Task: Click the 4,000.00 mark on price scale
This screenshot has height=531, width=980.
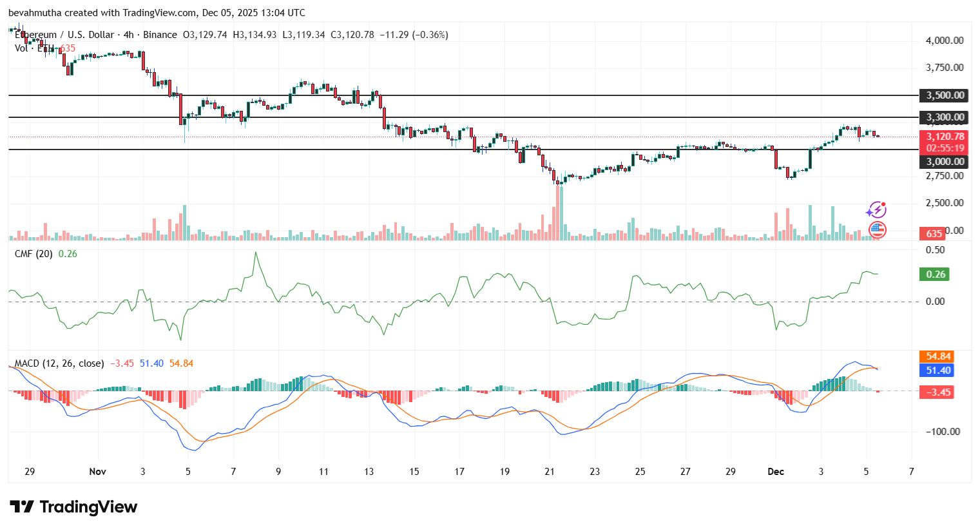Action: point(944,41)
